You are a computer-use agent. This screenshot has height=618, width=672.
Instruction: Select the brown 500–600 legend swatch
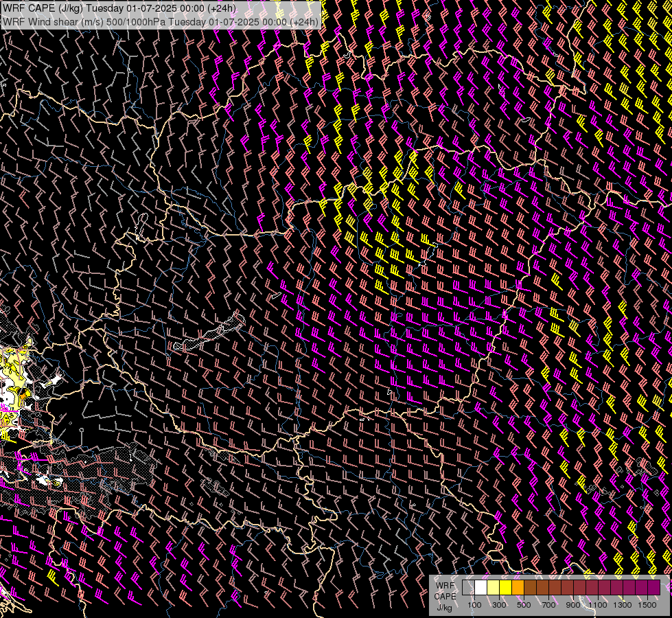coord(530,587)
